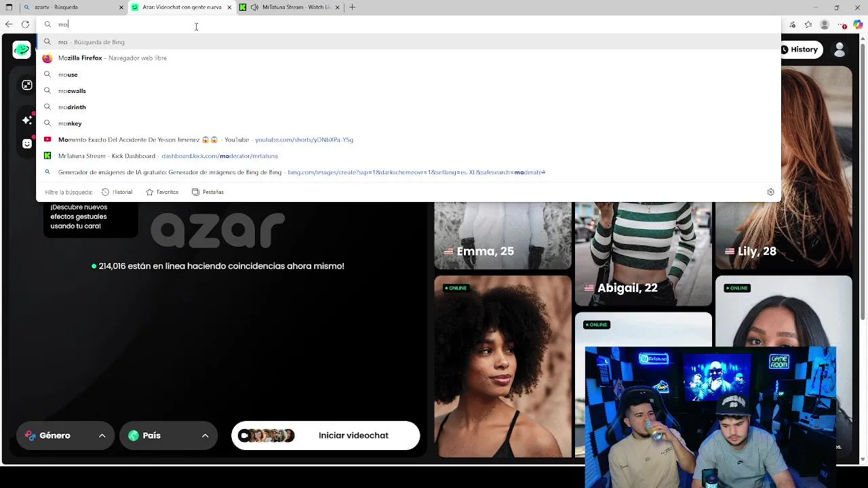
Task: Pick the 'monkey' search suggestion
Action: click(408, 123)
